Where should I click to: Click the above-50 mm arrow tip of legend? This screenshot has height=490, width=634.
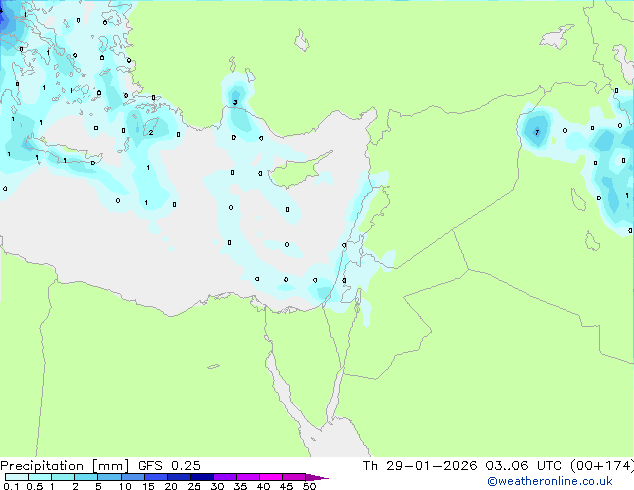tap(317, 477)
